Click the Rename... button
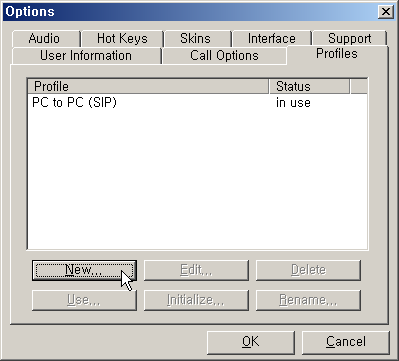The width and height of the screenshot is (399, 361). (308, 300)
